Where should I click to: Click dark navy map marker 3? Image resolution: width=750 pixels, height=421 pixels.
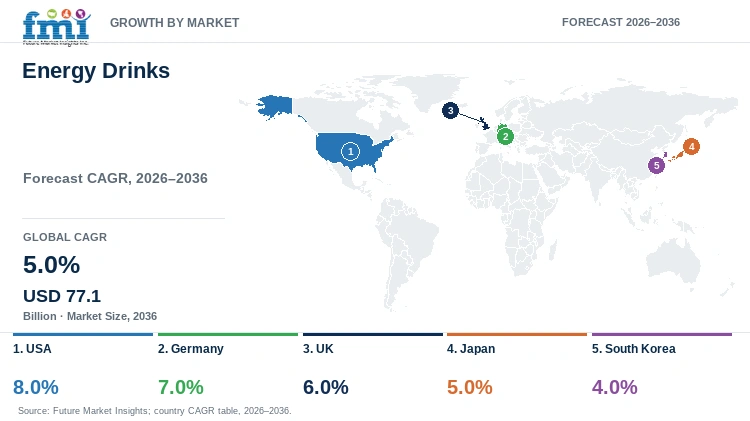pyautogui.click(x=450, y=111)
